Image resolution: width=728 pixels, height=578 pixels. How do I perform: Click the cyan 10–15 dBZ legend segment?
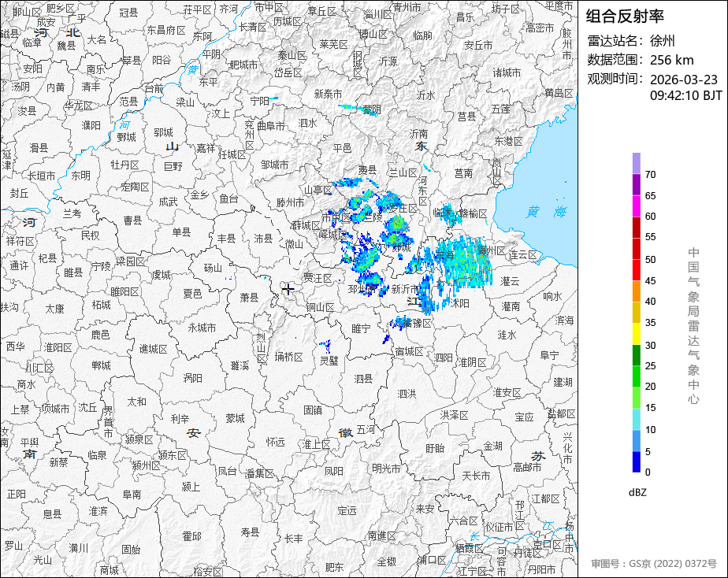pyautogui.click(x=636, y=419)
